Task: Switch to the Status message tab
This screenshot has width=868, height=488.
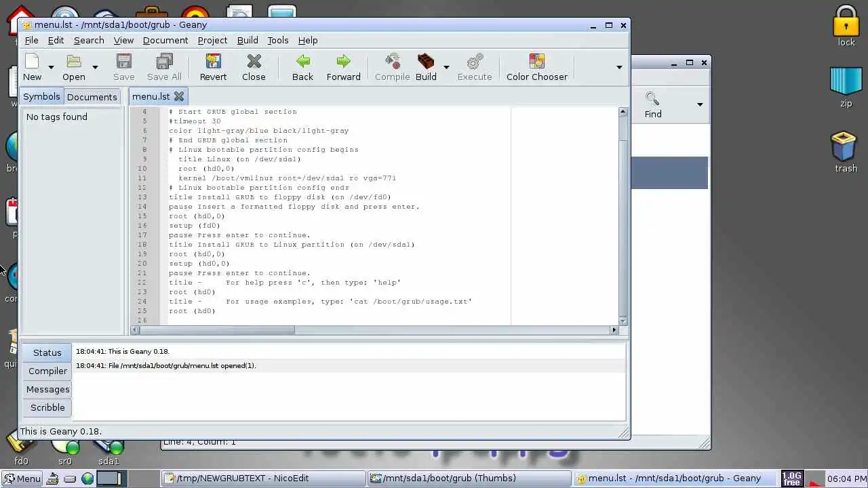Action: pyautogui.click(x=47, y=352)
